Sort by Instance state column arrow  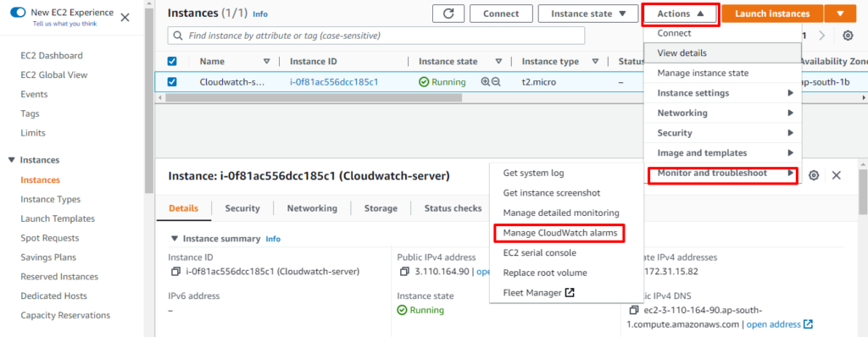tap(498, 62)
